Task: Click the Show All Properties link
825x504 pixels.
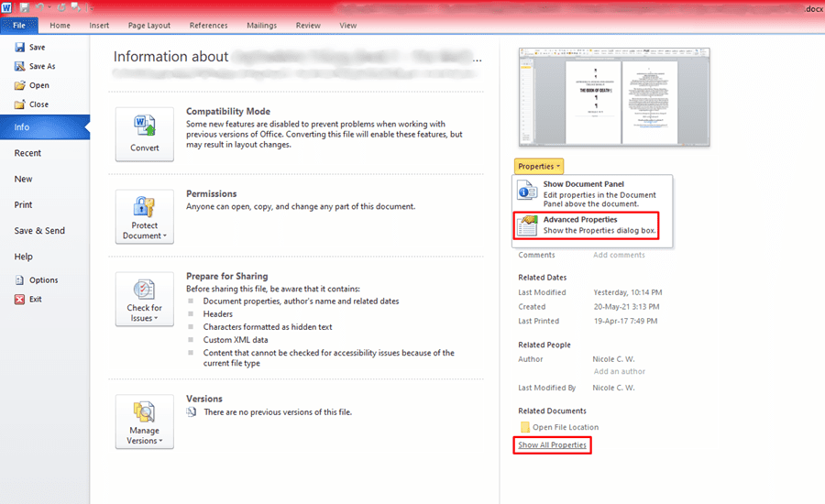Action: (552, 445)
